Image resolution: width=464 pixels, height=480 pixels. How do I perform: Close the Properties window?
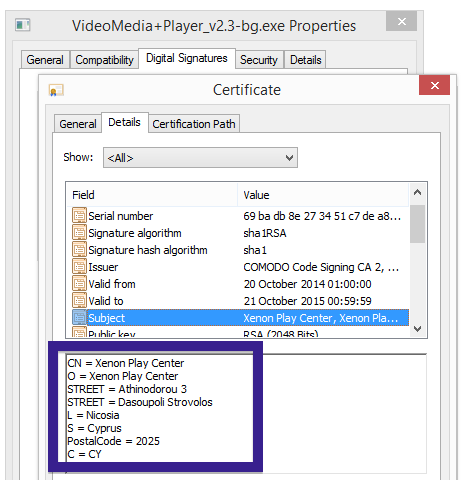tap(401, 21)
